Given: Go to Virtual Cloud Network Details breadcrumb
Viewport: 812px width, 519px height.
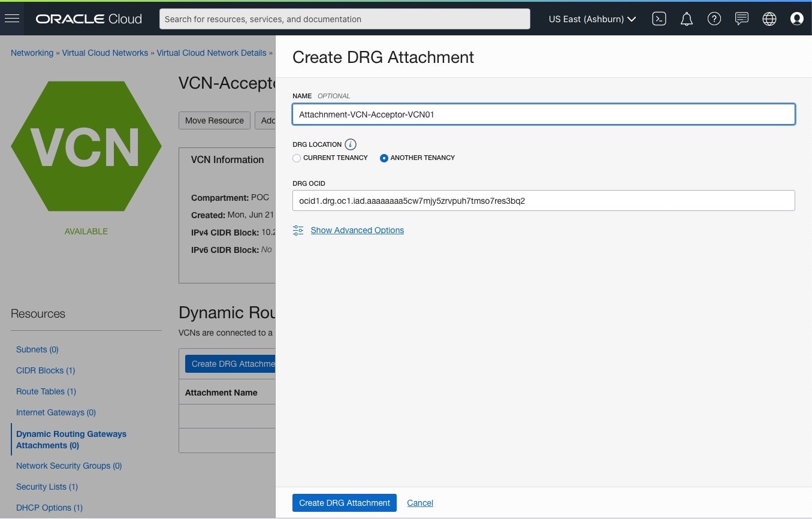Looking at the screenshot, I should pos(212,53).
